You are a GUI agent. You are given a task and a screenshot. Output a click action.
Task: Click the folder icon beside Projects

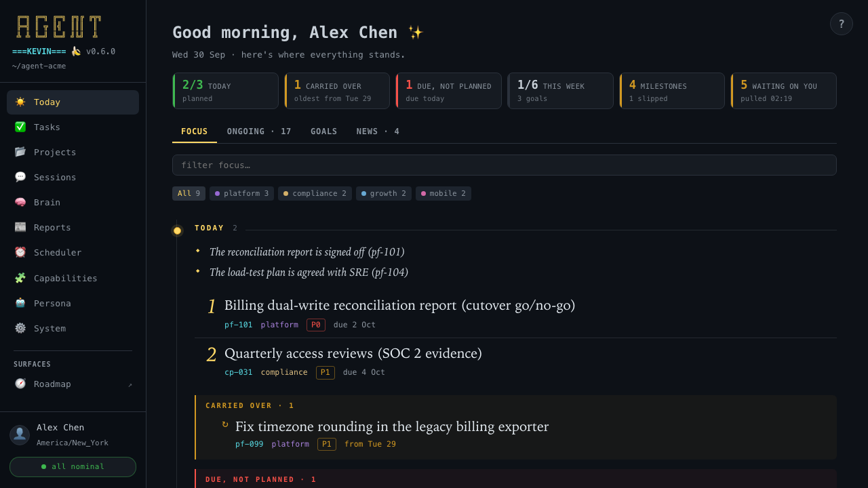click(x=20, y=152)
